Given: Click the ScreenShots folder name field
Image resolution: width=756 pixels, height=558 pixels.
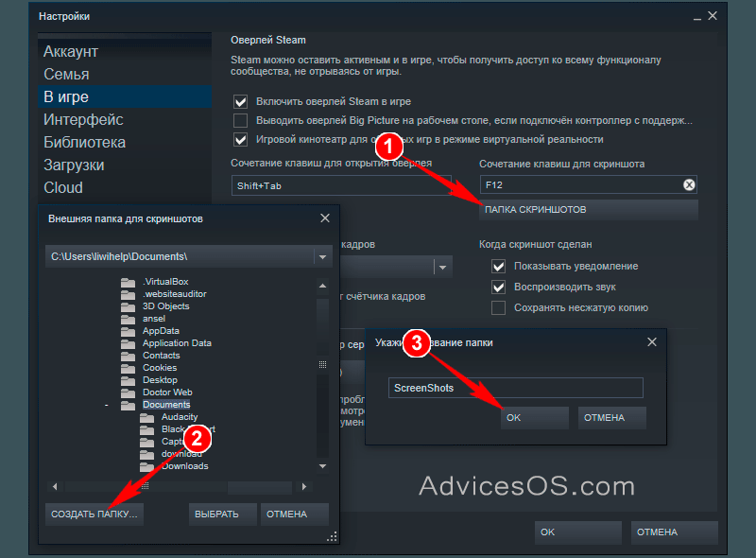Looking at the screenshot, I should pyautogui.click(x=516, y=388).
